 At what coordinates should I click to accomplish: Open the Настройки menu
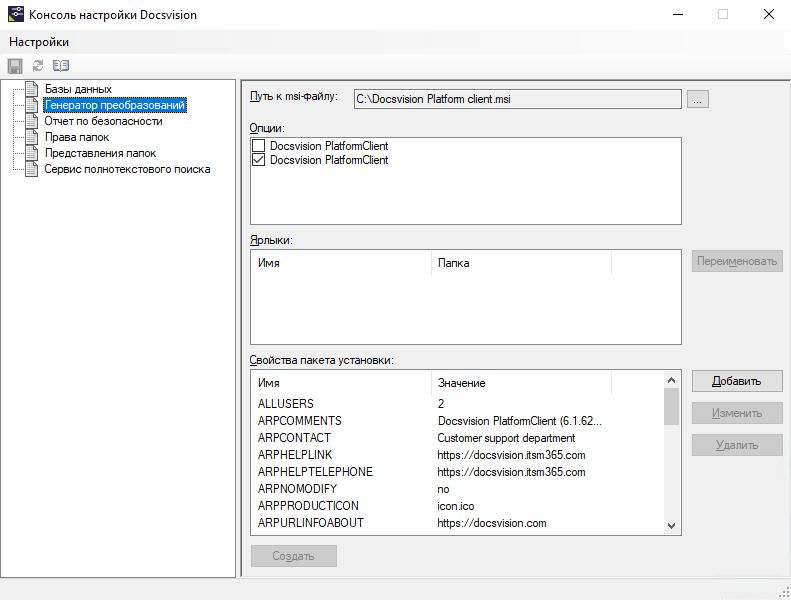[39, 42]
